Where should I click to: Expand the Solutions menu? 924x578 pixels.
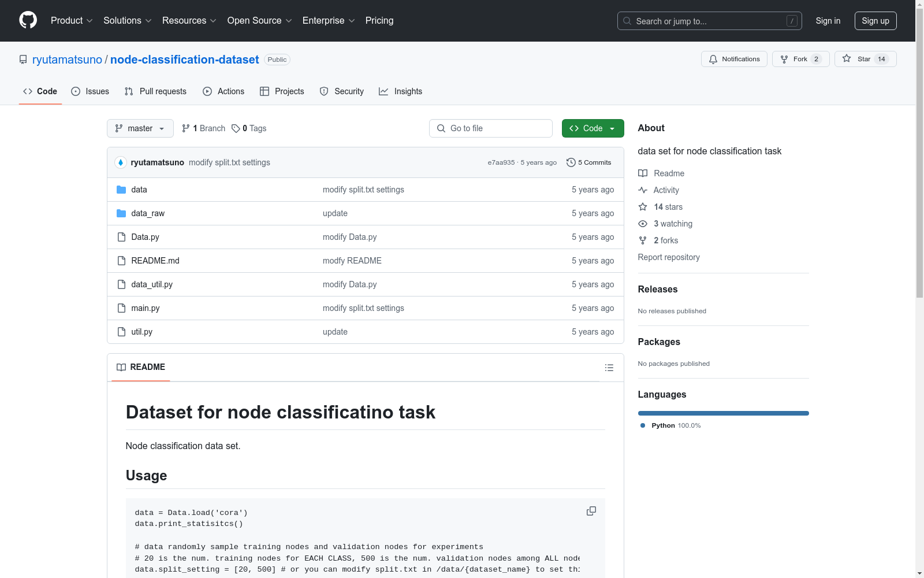(x=128, y=21)
